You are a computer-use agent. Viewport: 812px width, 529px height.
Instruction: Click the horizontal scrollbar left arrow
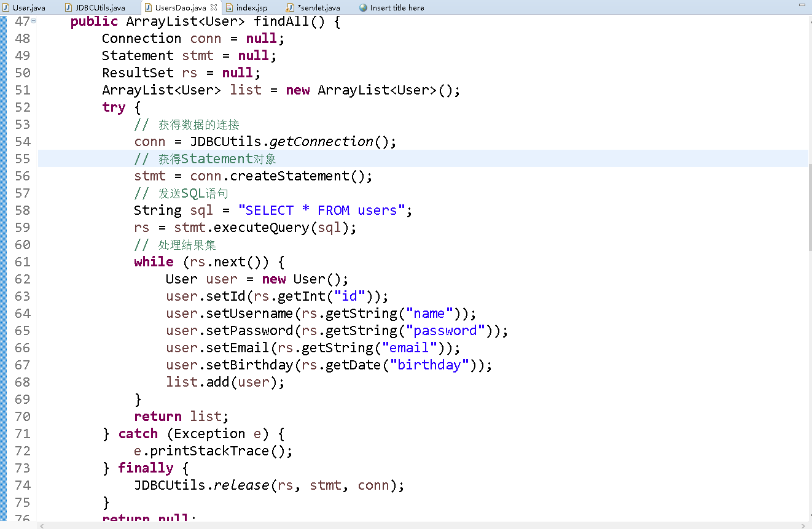point(42,525)
